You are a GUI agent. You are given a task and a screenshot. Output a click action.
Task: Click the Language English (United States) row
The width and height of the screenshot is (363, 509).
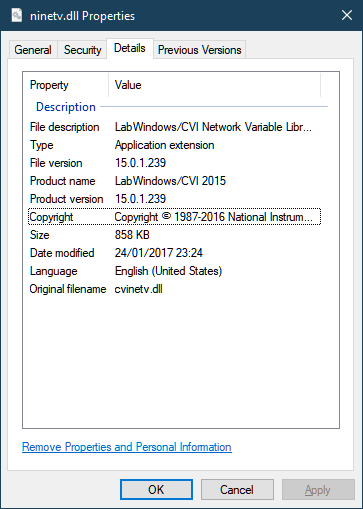175,271
